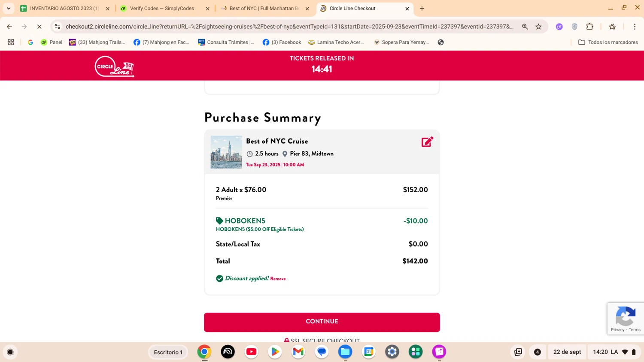This screenshot has height=362, width=644.
Task: Open Chrome from the shelf
Action: pyautogui.click(x=204, y=352)
